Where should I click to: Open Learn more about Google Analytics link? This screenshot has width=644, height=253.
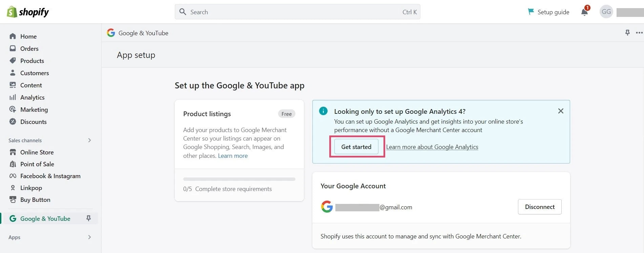coord(432,147)
